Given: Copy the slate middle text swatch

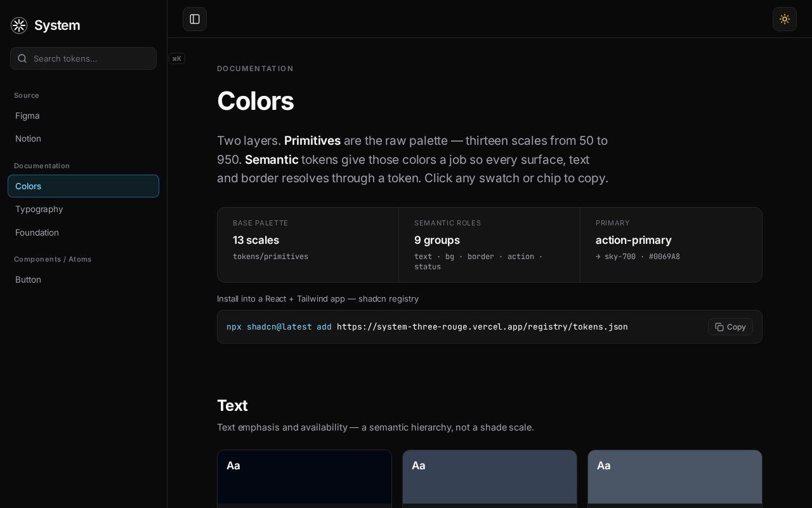Looking at the screenshot, I should click(x=490, y=477).
